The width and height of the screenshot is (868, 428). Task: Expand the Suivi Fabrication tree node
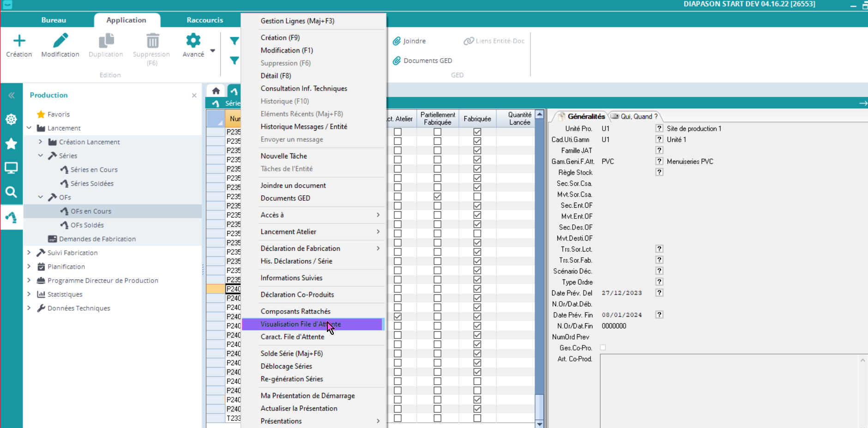[29, 253]
